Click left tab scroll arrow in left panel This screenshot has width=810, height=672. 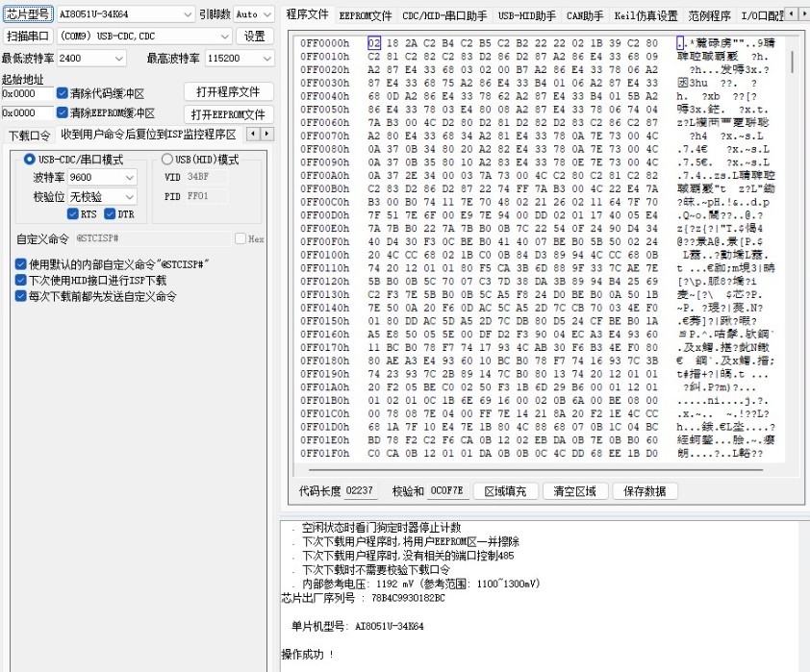(x=253, y=134)
